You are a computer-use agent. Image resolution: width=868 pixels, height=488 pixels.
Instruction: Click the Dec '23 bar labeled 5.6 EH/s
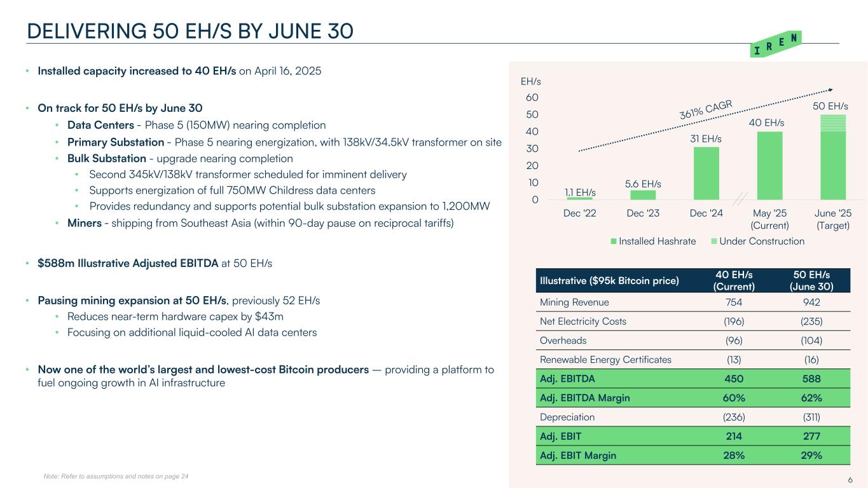(643, 194)
